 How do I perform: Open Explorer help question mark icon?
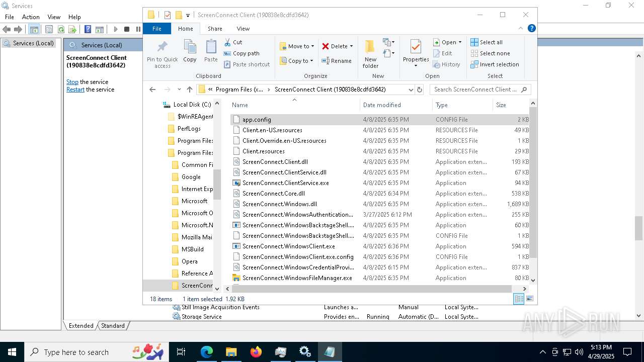(531, 29)
